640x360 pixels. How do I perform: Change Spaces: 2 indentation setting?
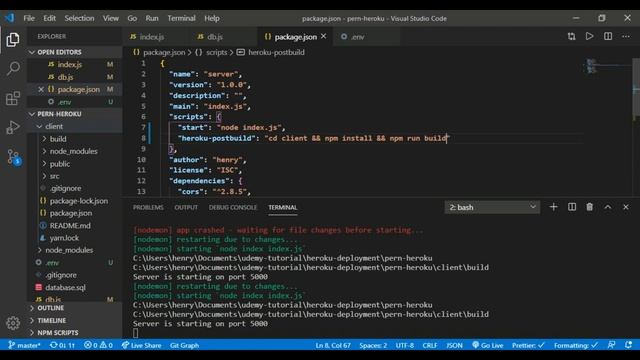[x=373, y=345]
